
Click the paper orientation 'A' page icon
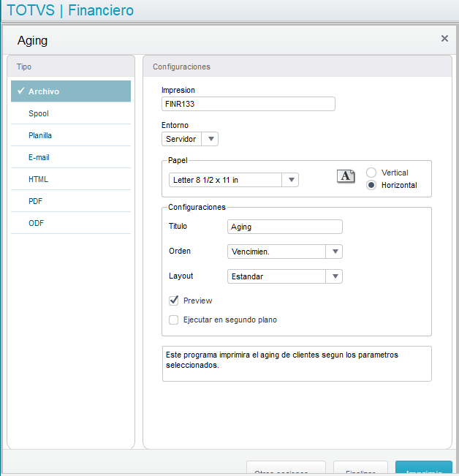(346, 176)
